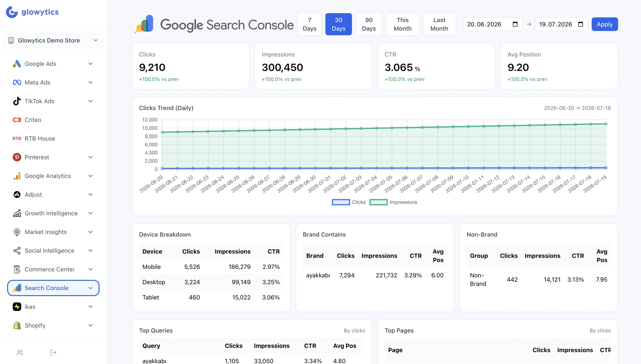This screenshot has height=364, width=641.
Task: Click the Apply button
Action: (x=605, y=24)
